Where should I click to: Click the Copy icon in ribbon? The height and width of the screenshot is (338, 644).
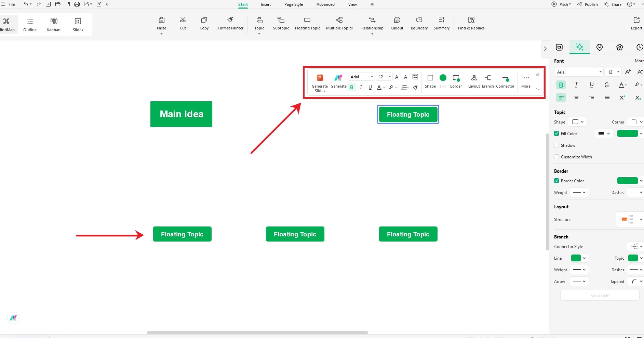click(204, 20)
